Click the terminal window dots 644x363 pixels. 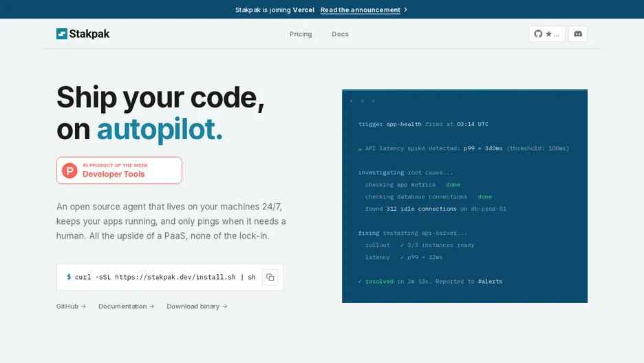[x=362, y=101]
